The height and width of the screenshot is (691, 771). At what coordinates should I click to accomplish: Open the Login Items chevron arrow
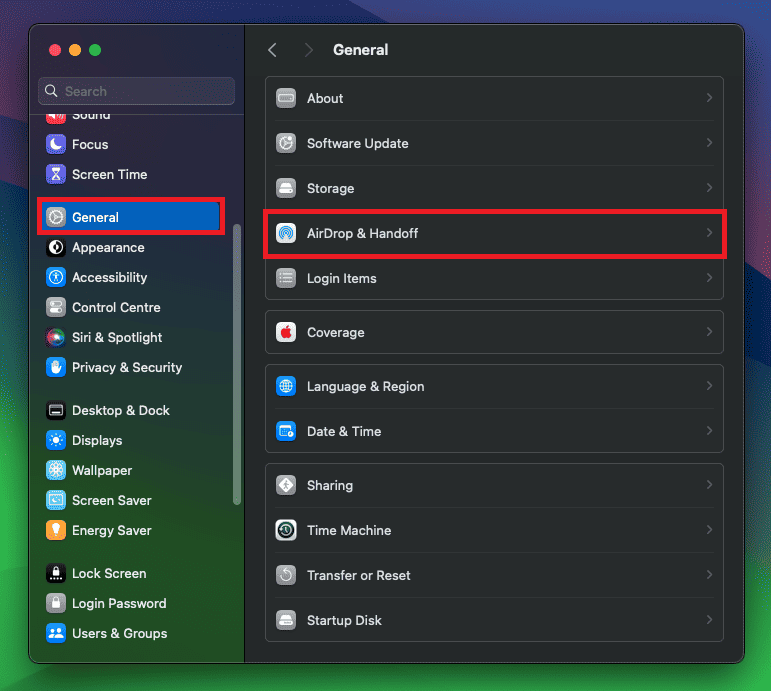(x=709, y=278)
